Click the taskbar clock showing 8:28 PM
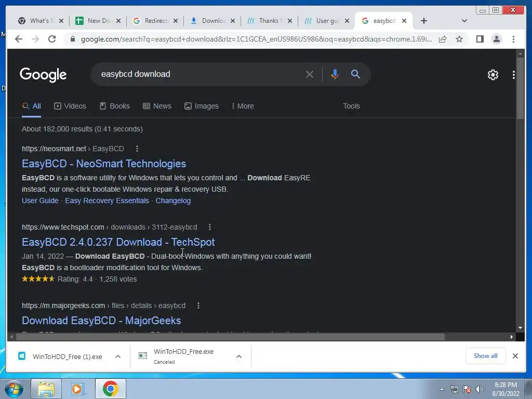The height and width of the screenshot is (399, 532). 506,389
